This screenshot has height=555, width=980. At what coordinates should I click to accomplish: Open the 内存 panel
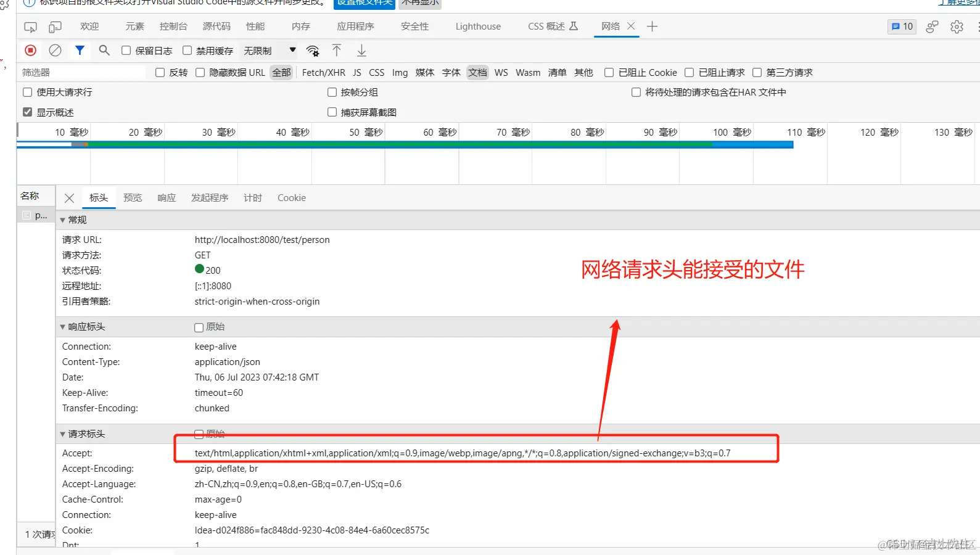click(301, 27)
